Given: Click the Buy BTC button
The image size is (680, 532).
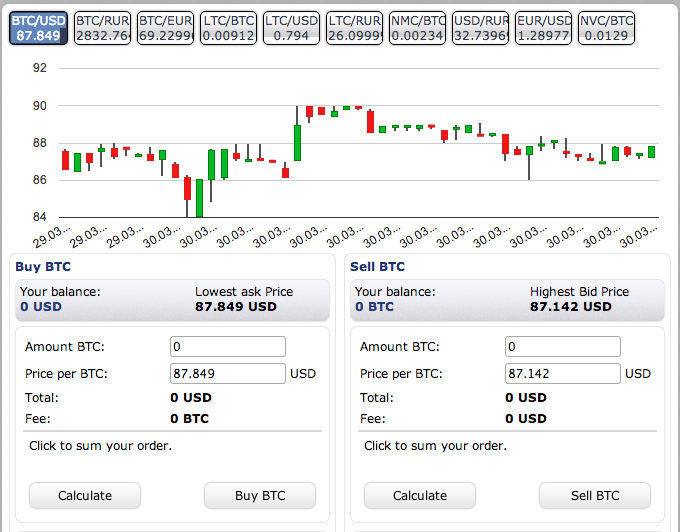Looking at the screenshot, I should pyautogui.click(x=260, y=496).
